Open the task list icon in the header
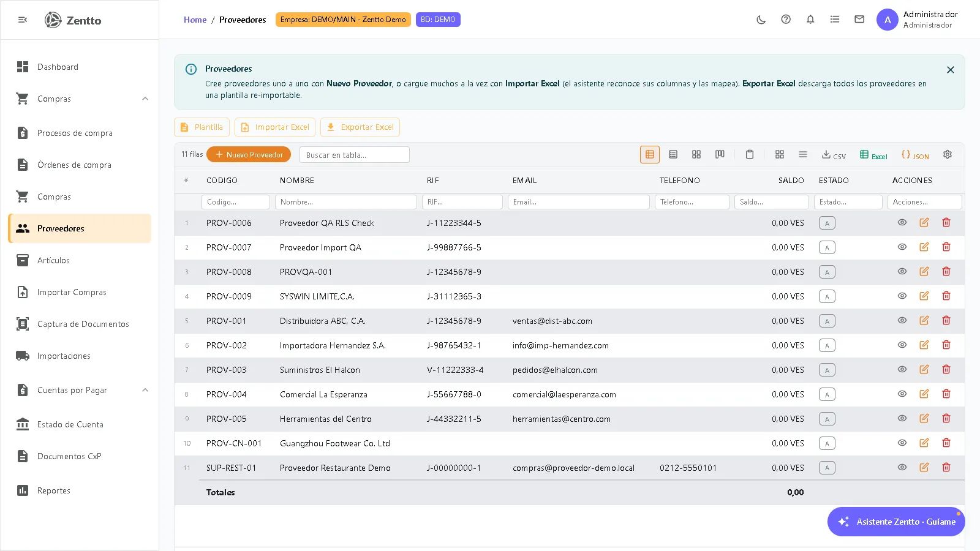Screen dimensions: 980x551 coord(835,20)
